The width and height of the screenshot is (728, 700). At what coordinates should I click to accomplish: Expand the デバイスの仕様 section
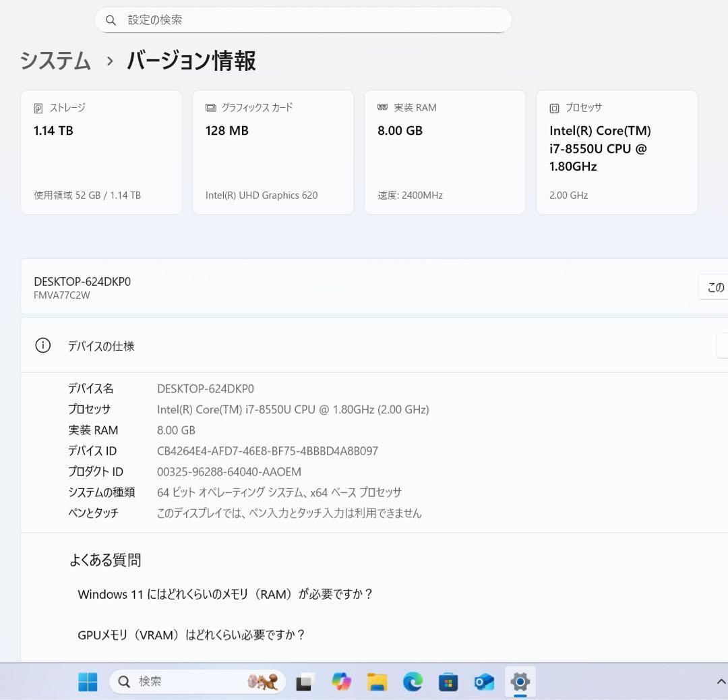(x=723, y=345)
